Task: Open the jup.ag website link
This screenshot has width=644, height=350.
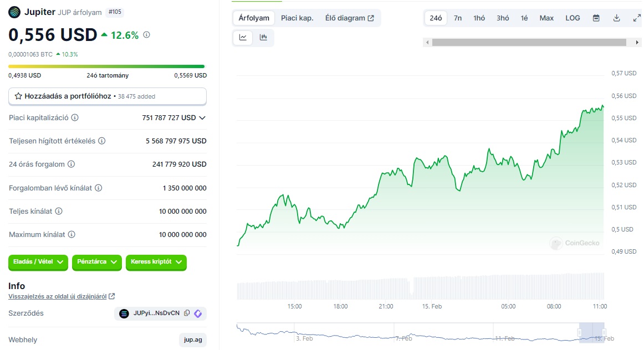Action: coord(193,339)
